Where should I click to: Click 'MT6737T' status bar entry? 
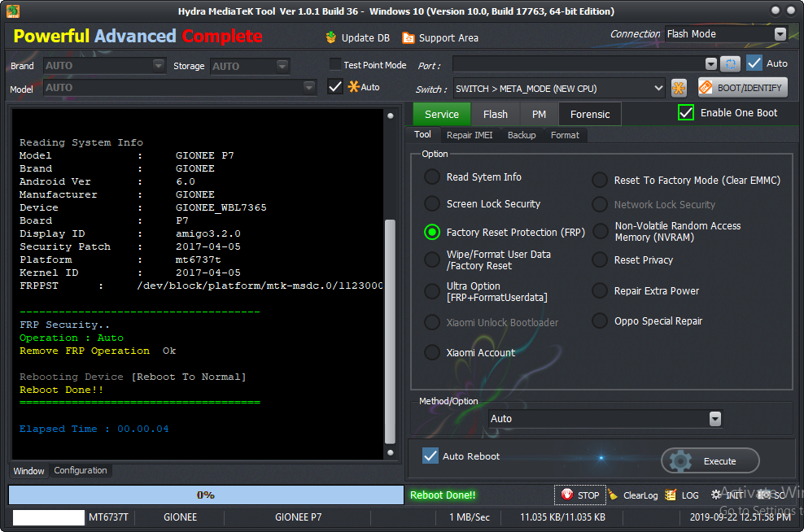click(x=108, y=517)
